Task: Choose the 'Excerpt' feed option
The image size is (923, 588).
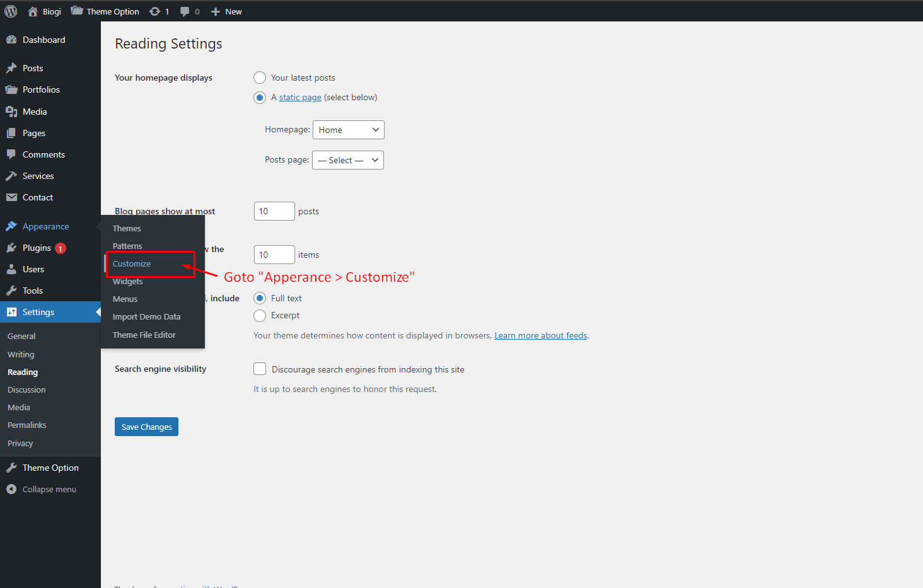Action: [260, 316]
